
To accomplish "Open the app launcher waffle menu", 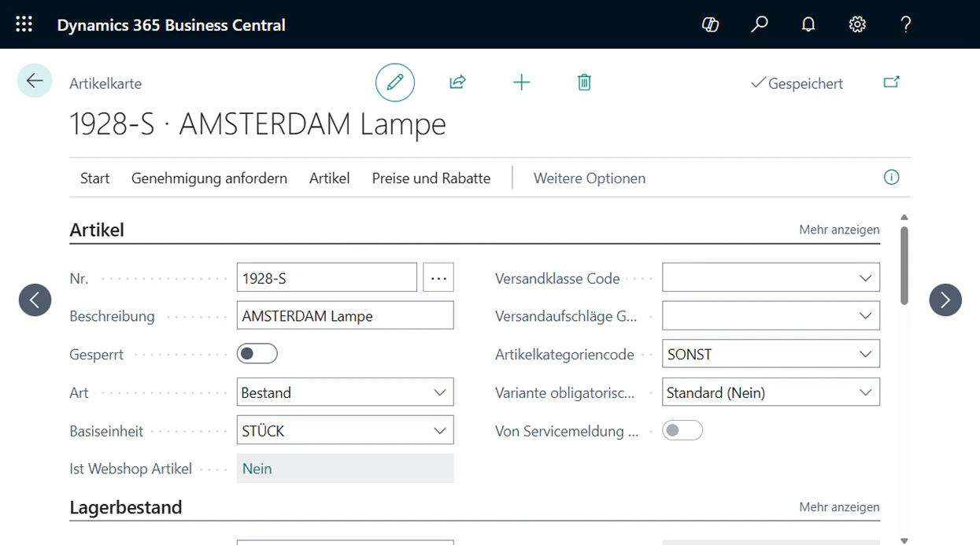I will pyautogui.click(x=24, y=24).
